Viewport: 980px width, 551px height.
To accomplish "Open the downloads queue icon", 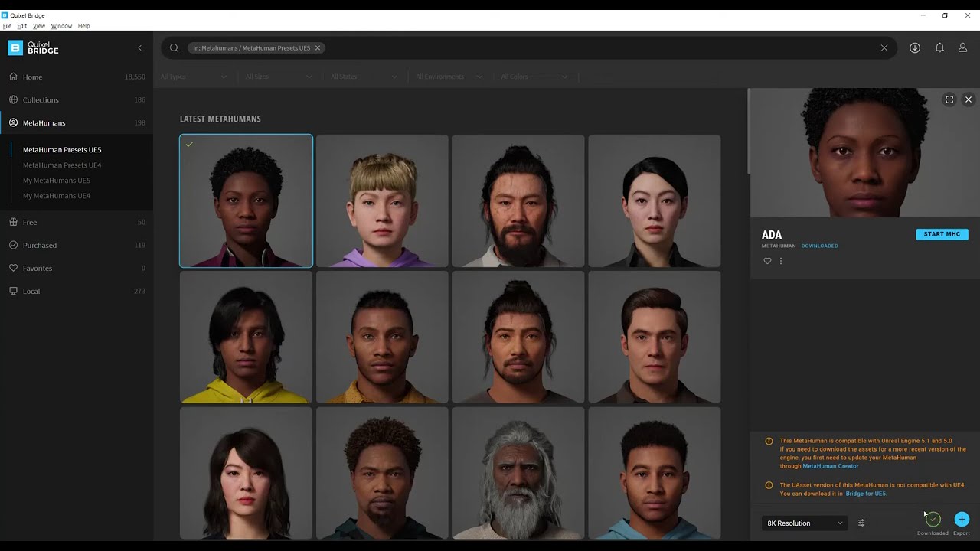I will tap(915, 47).
